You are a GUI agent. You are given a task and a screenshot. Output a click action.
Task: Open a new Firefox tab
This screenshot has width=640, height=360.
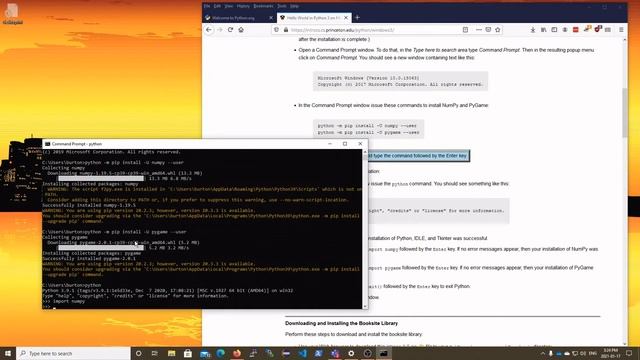(357, 18)
